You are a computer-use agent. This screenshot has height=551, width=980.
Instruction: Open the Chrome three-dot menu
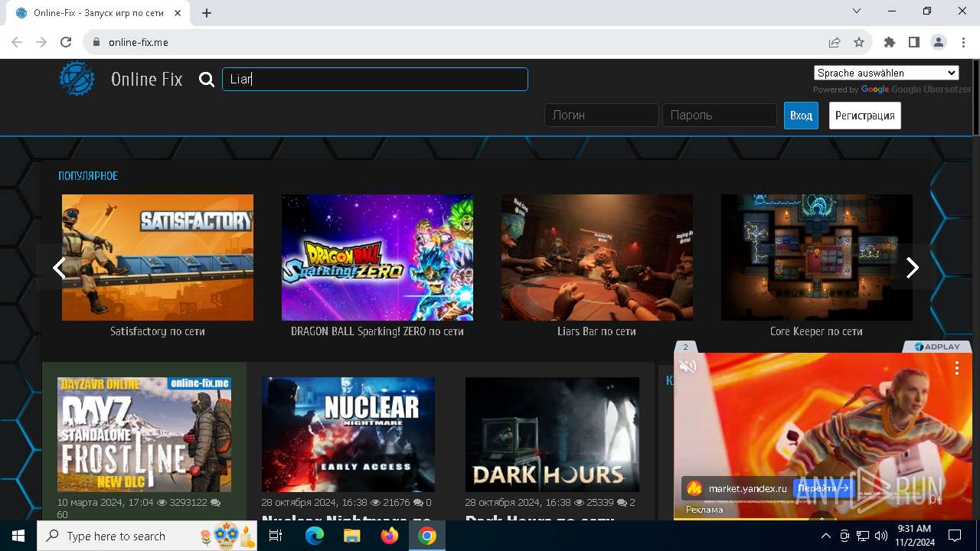(963, 42)
